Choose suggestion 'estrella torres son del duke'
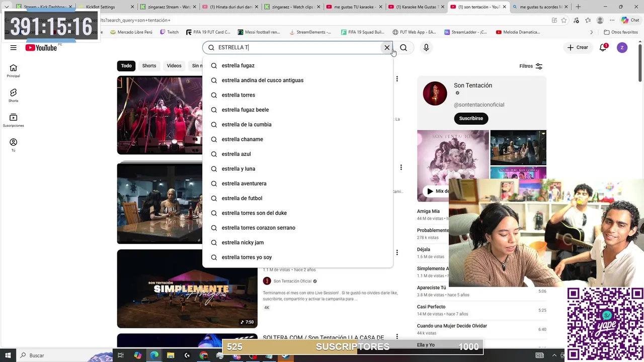The image size is (644, 362). pyautogui.click(x=297, y=213)
